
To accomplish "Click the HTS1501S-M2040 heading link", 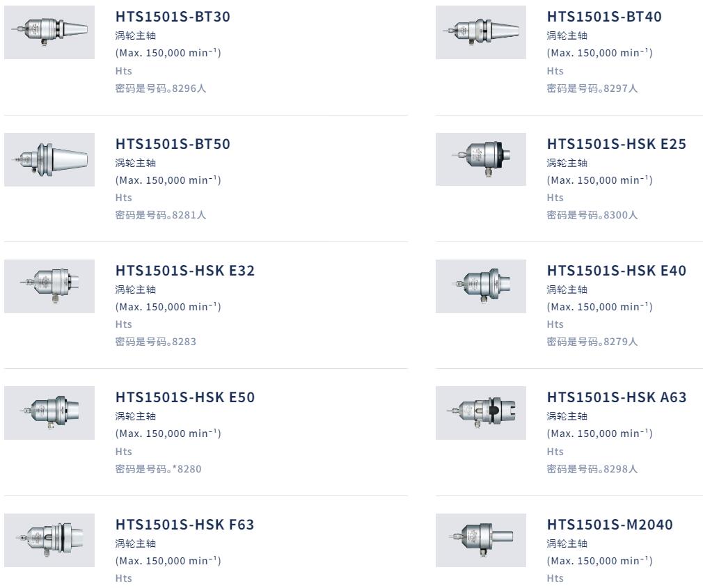I will 610,525.
